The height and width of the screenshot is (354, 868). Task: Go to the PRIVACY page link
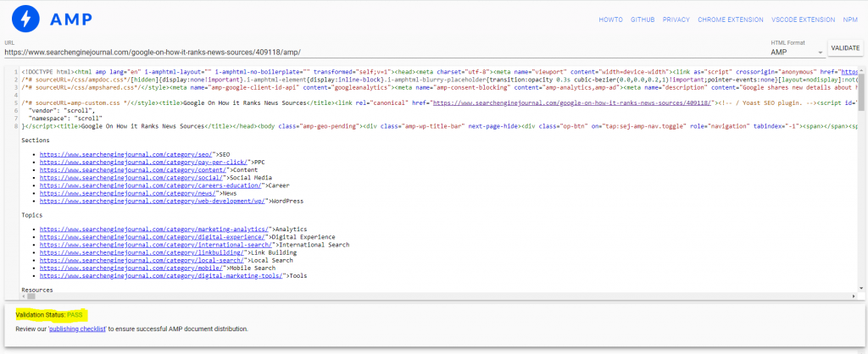(x=676, y=19)
